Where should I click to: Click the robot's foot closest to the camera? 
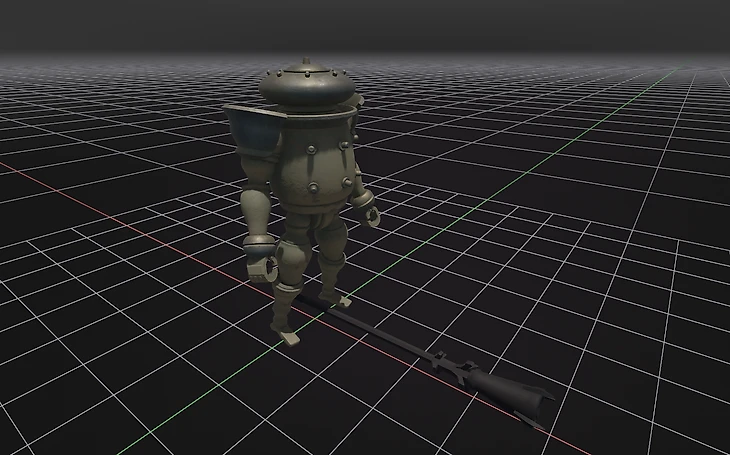click(x=285, y=328)
